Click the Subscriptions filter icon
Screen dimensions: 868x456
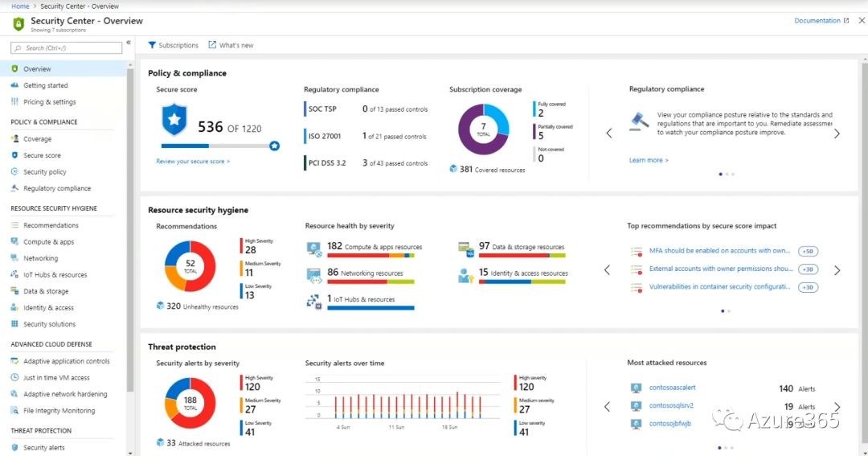pos(152,45)
